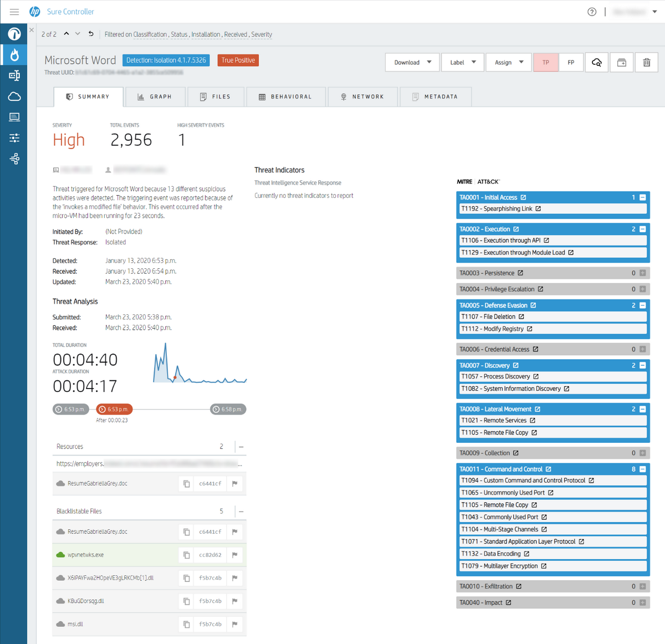Switch to the Network tab

[362, 96]
